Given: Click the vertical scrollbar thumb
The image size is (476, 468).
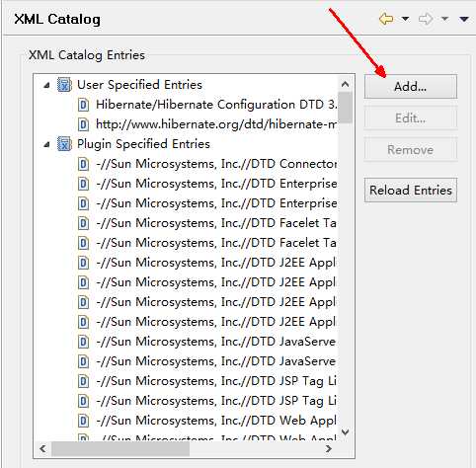Looking at the screenshot, I should coord(345,108).
